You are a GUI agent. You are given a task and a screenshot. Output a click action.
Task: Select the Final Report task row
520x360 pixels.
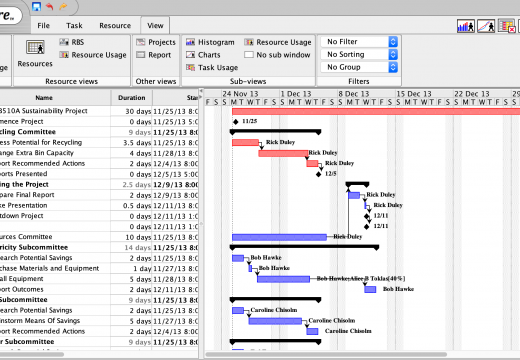pyautogui.click(x=27, y=195)
